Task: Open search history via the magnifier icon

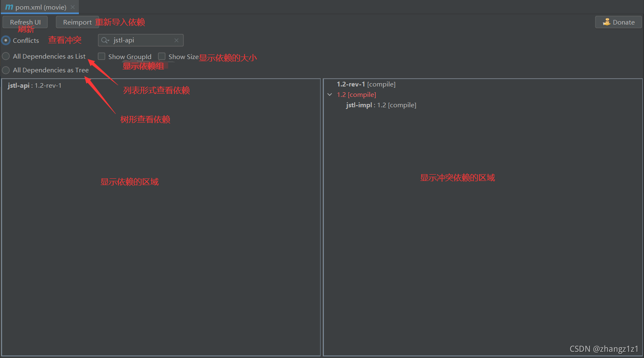Action: point(105,40)
